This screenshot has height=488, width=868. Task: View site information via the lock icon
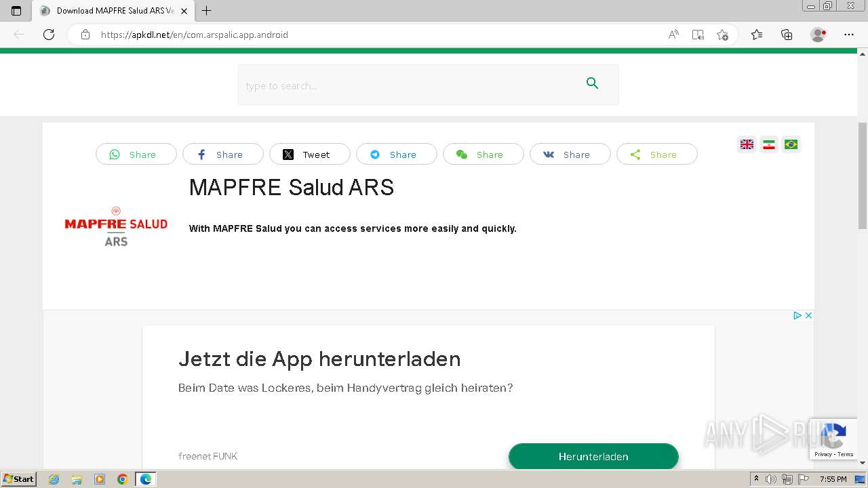(85, 35)
